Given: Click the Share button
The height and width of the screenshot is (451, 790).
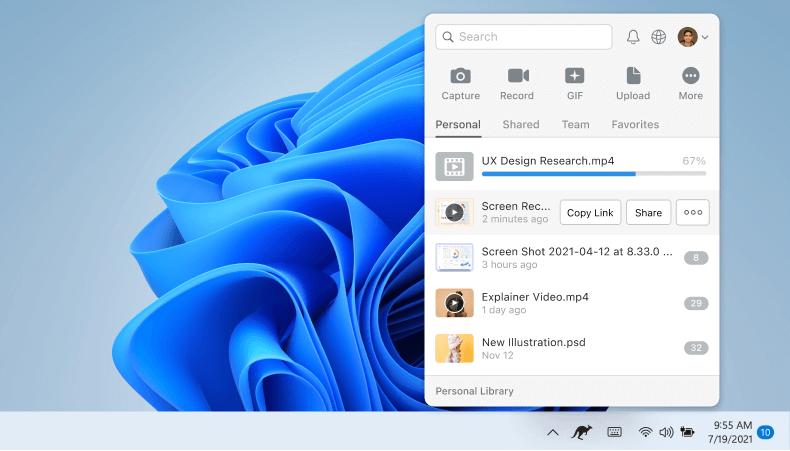Looking at the screenshot, I should pyautogui.click(x=648, y=212).
